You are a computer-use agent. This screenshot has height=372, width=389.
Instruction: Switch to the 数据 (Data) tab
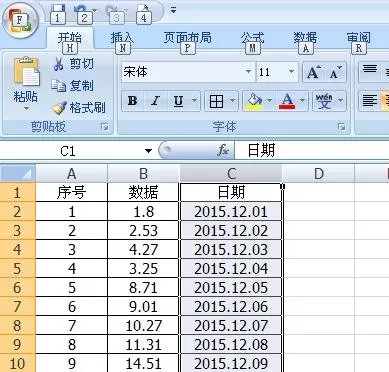point(305,38)
